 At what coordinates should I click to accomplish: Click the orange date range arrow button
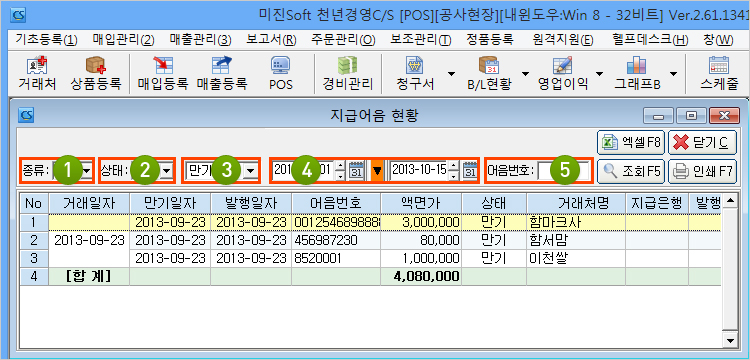click(x=377, y=170)
